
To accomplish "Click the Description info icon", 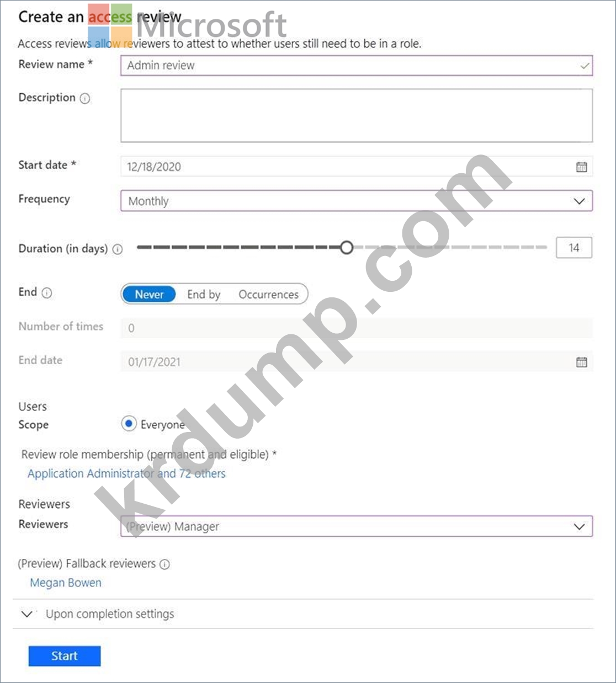I will 85,98.
